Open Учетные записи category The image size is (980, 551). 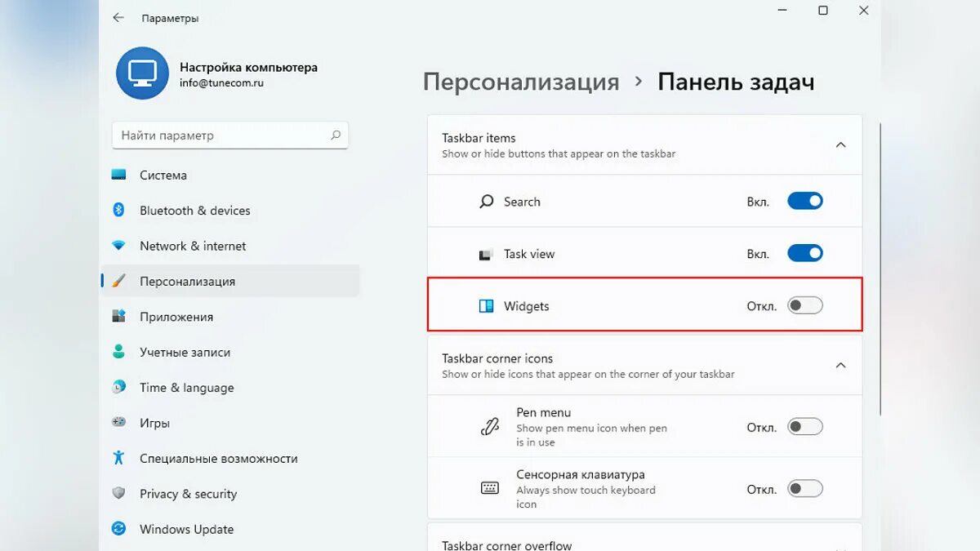(229, 352)
